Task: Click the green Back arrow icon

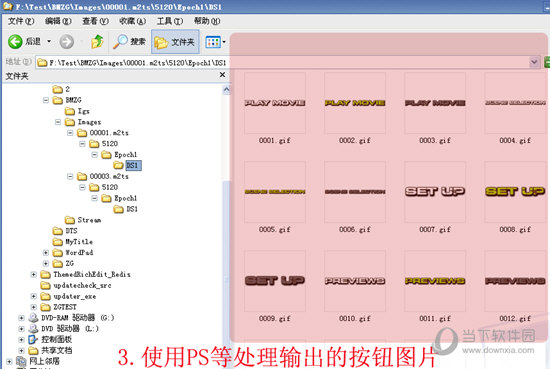Action: pos(15,42)
